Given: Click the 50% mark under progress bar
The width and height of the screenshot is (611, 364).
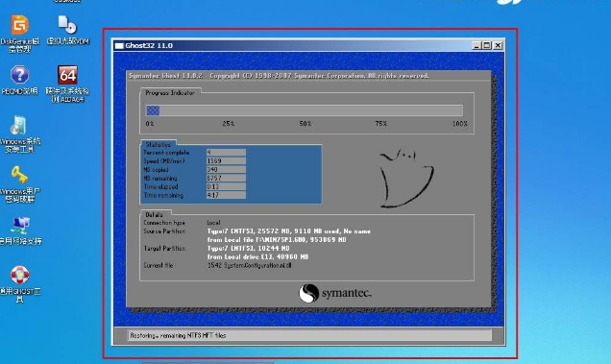Looking at the screenshot, I should pyautogui.click(x=305, y=124).
